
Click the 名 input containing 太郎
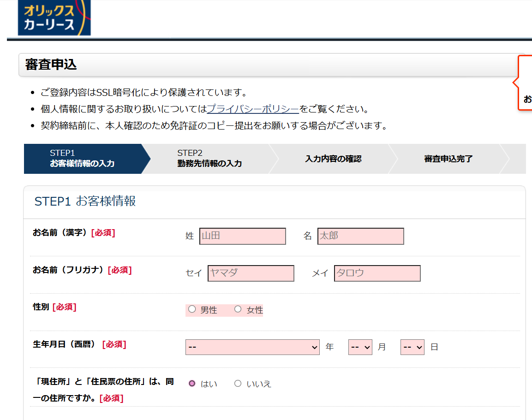pos(360,236)
